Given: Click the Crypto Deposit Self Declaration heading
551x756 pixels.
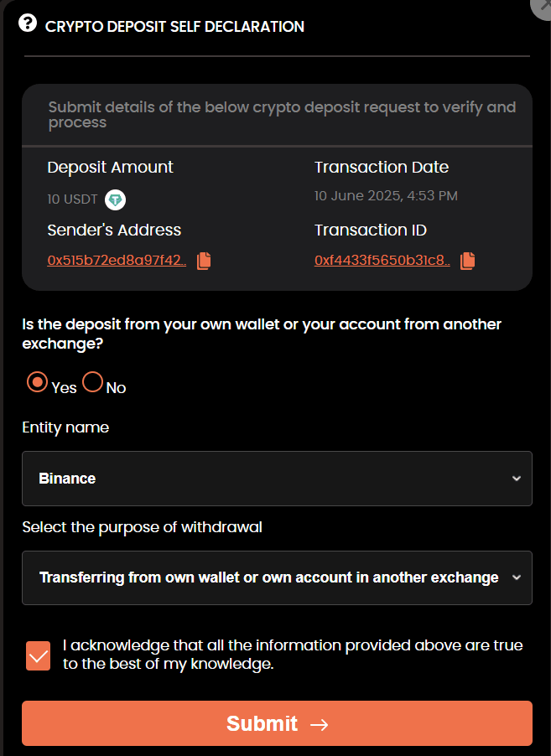Looking at the screenshot, I should (174, 27).
